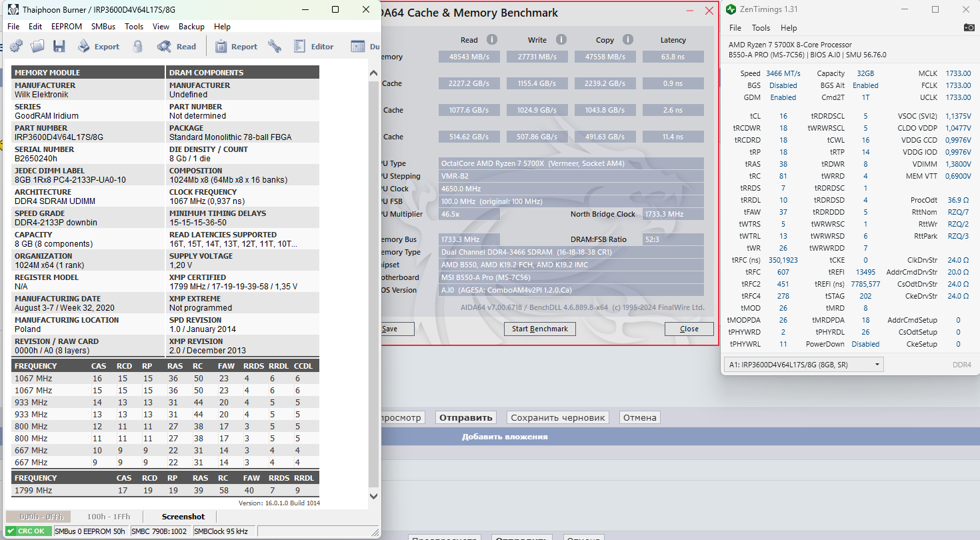
Task: Click the 52:3 DRAM:FSB ratio value
Action: [x=673, y=239]
